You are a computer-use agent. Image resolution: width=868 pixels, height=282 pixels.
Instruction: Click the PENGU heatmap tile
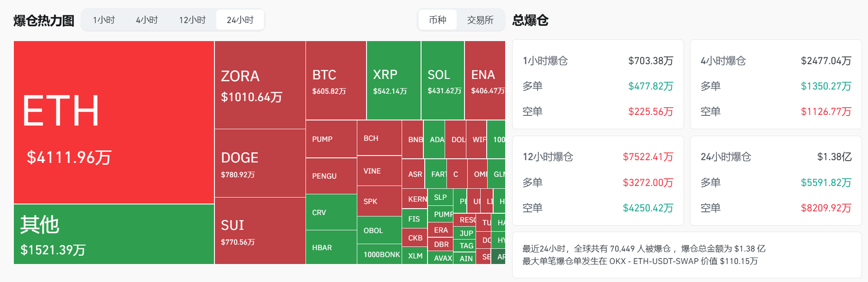point(331,176)
